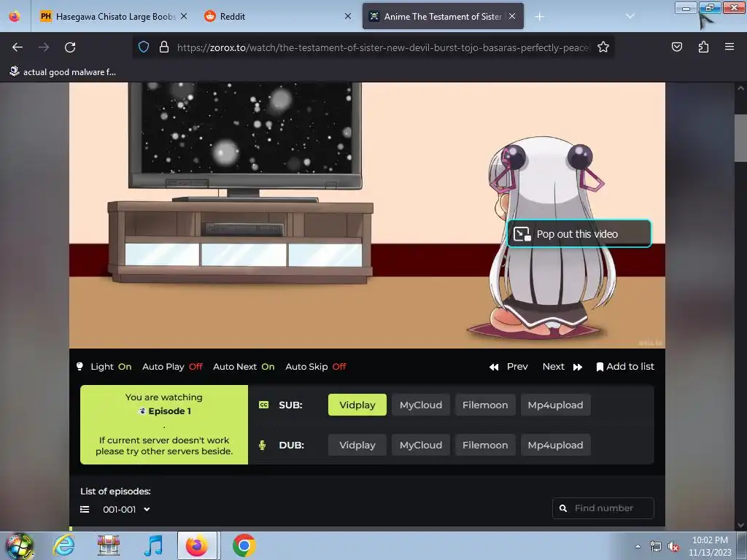The width and height of the screenshot is (747, 560).
Task: Click the scrollbar up arrow
Action: pyautogui.click(x=740, y=88)
